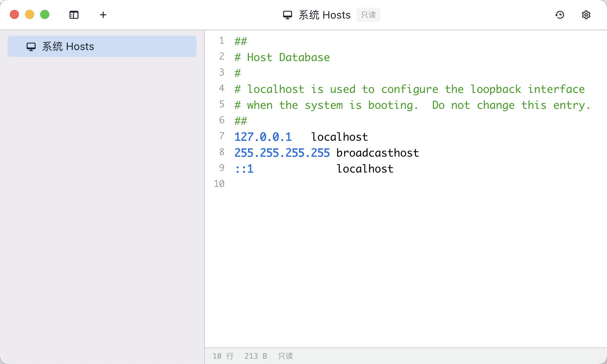Click the '# Host Database' comment line

pyautogui.click(x=282, y=57)
